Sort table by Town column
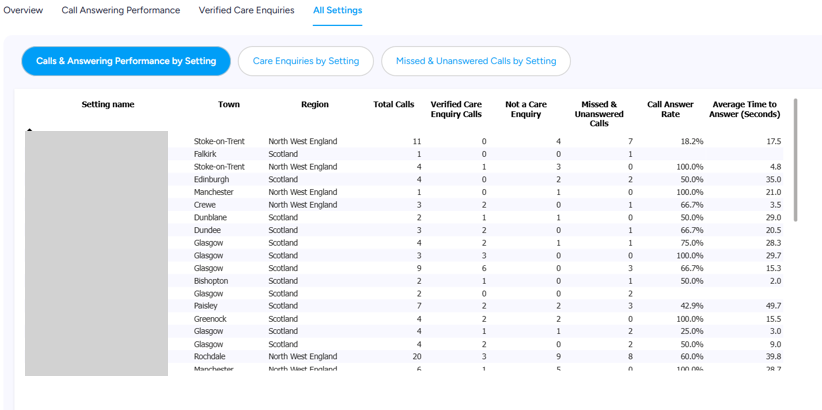 (x=229, y=104)
